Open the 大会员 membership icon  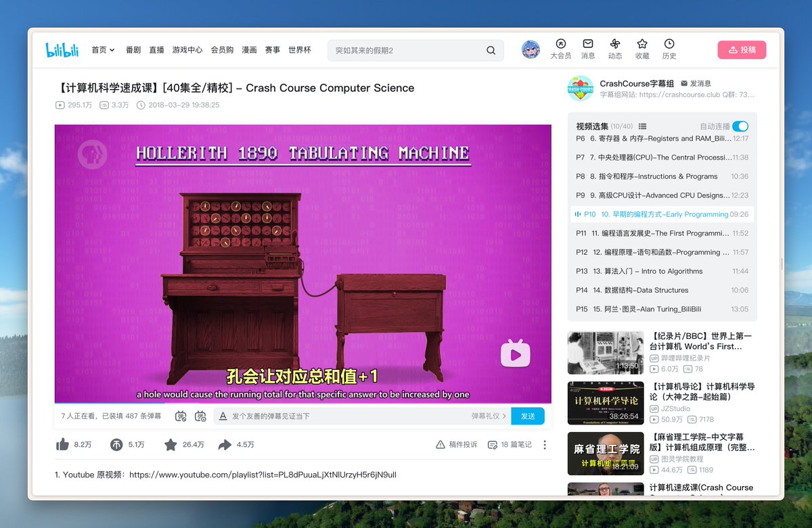coord(560,44)
